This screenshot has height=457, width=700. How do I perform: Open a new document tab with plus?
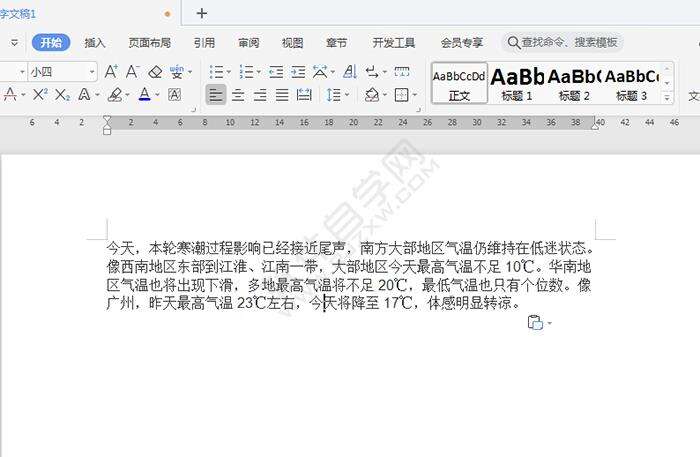click(202, 13)
